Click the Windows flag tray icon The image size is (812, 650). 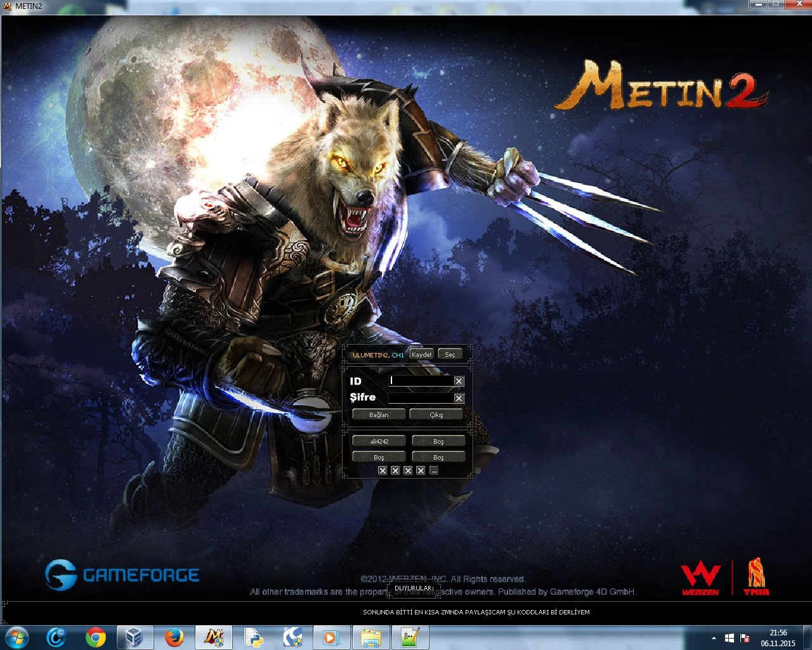pyautogui.click(x=730, y=638)
